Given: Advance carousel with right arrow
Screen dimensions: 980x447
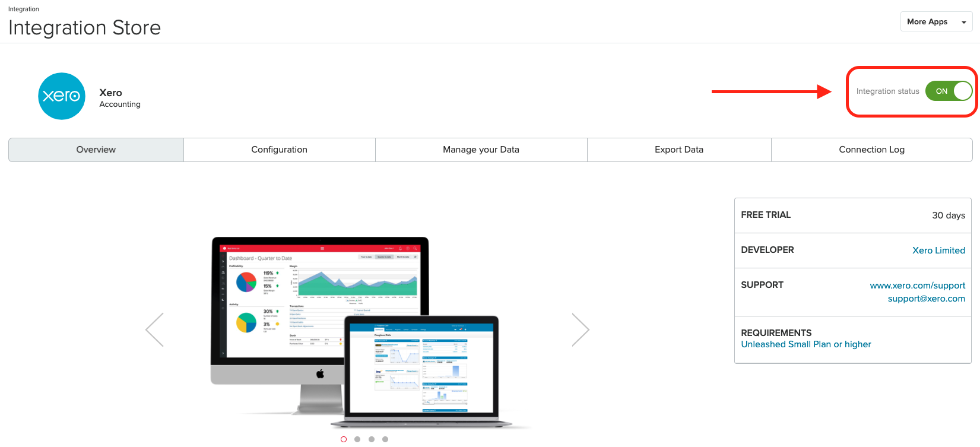Looking at the screenshot, I should coord(581,329).
